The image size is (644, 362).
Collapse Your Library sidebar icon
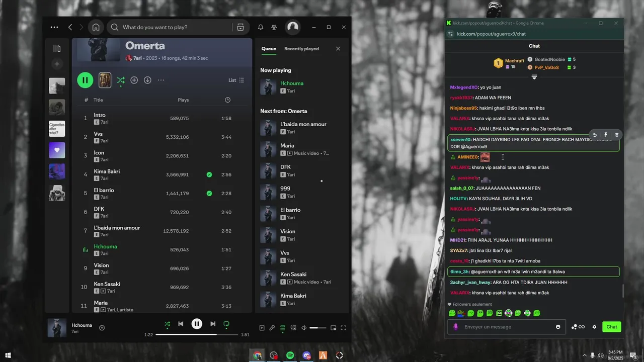[x=57, y=49]
